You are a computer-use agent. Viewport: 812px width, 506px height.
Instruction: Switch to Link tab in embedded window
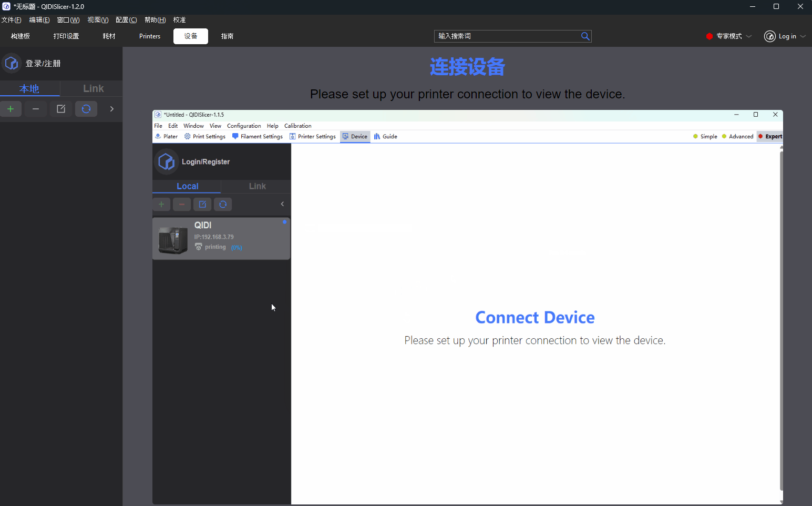pyautogui.click(x=257, y=186)
